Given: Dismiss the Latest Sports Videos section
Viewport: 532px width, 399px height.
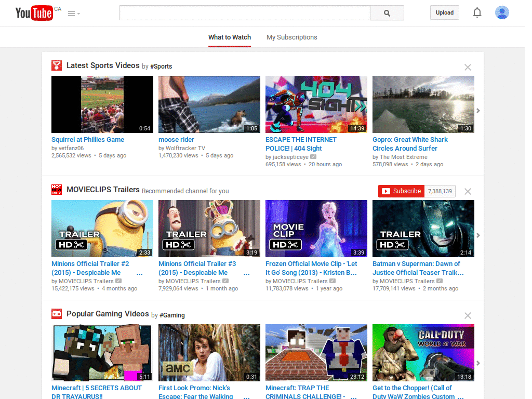Looking at the screenshot, I should tap(468, 67).
